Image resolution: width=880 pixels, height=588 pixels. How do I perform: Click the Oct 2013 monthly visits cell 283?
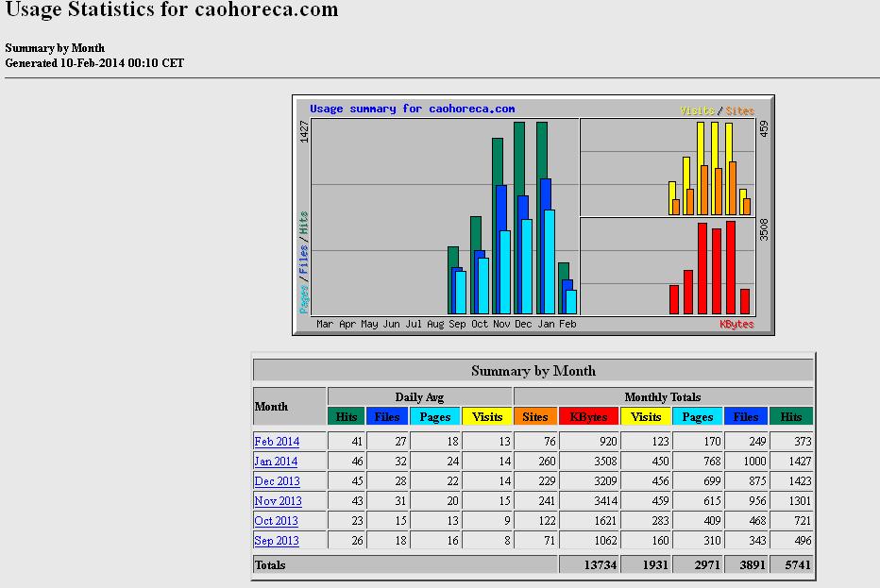point(646,521)
